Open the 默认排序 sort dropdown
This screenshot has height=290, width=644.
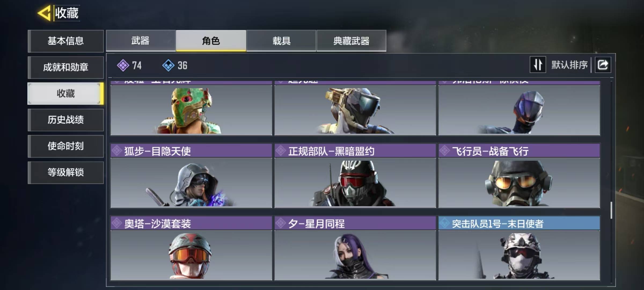[x=569, y=65]
